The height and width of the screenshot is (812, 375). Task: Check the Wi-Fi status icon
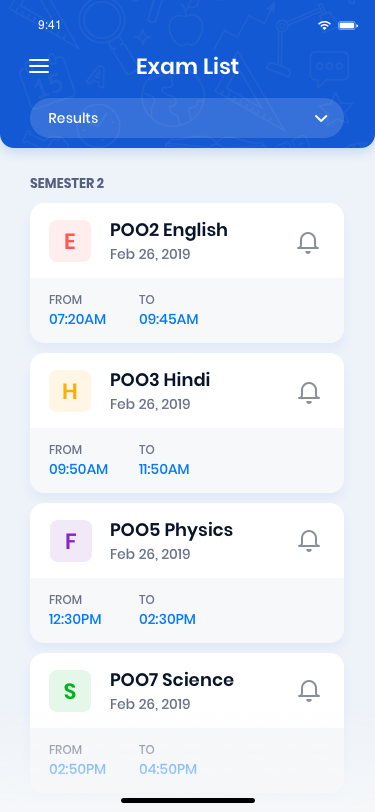pos(324,25)
